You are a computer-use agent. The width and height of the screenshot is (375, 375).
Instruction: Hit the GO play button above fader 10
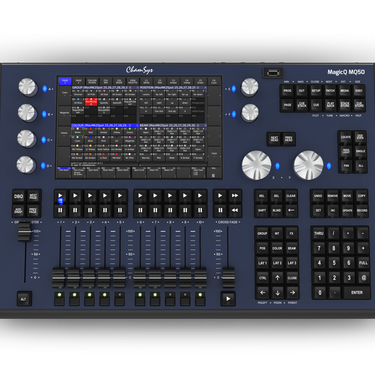pyautogui.click(x=200, y=196)
